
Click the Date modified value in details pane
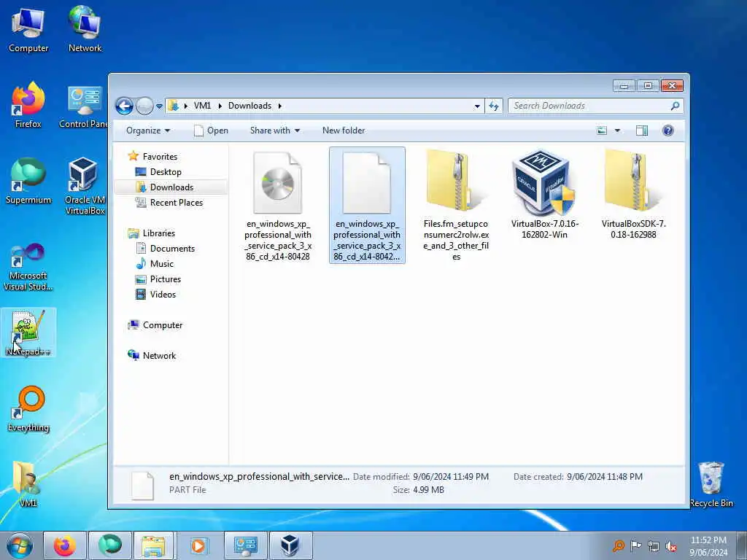pos(451,477)
